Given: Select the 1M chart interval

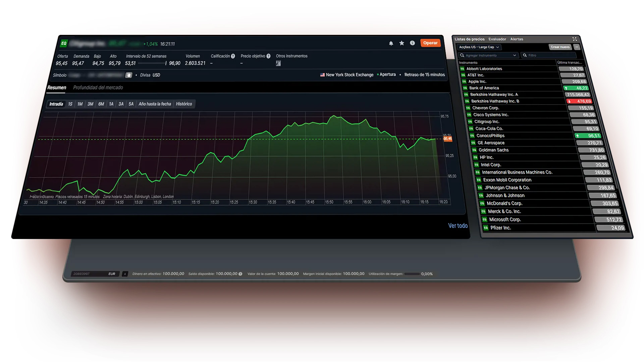Looking at the screenshot, I should [80, 104].
